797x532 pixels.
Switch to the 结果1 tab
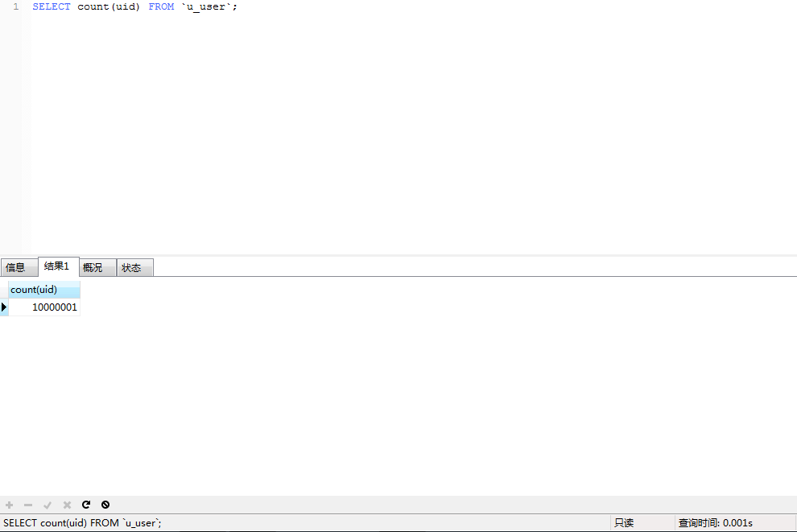(59, 266)
